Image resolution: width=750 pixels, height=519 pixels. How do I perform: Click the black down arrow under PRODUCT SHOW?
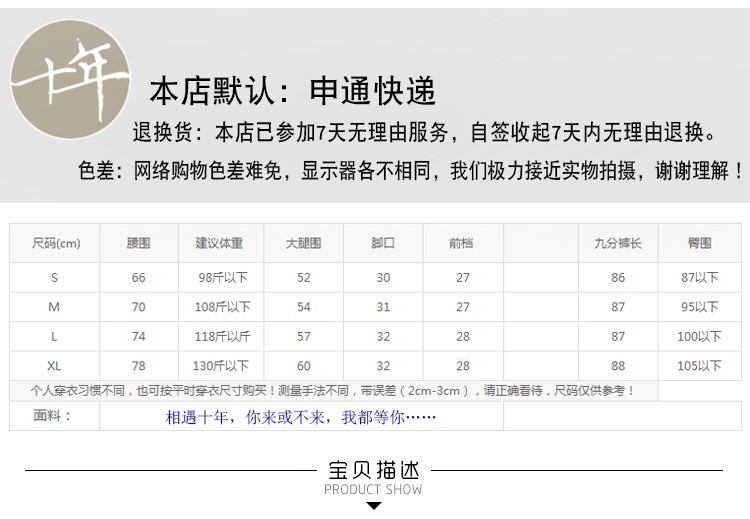click(374, 506)
